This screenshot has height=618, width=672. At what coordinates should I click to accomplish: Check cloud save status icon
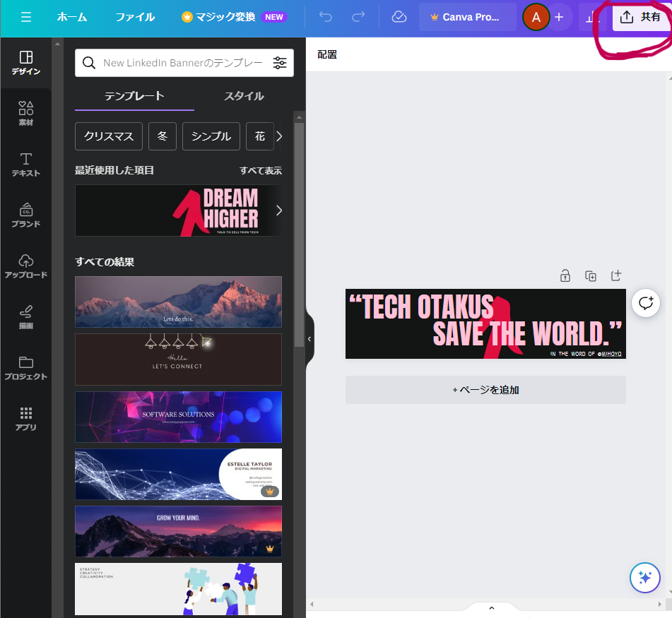[x=399, y=17]
